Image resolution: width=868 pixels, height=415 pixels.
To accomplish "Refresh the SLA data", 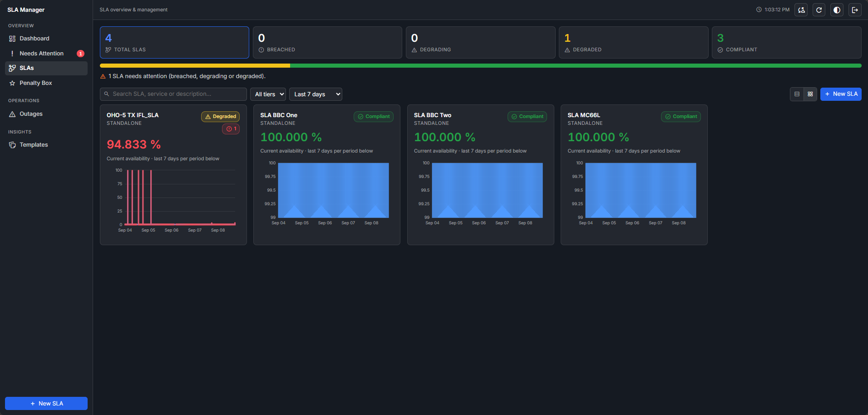I will pos(819,10).
